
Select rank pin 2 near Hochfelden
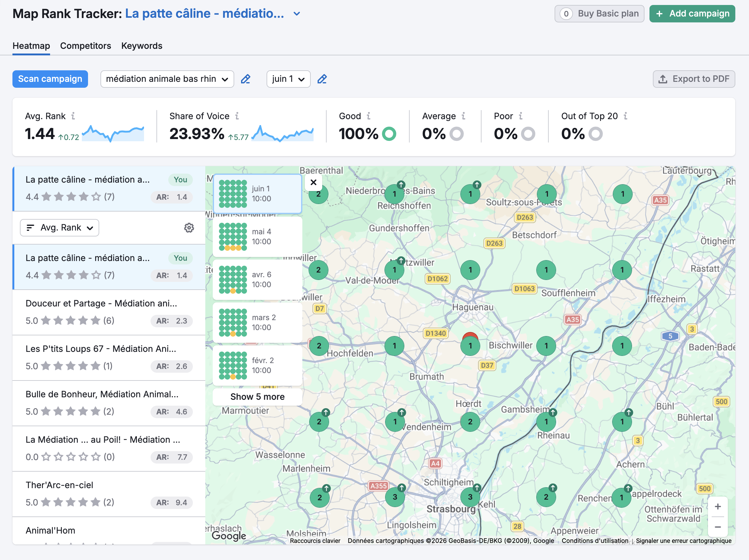click(x=319, y=346)
